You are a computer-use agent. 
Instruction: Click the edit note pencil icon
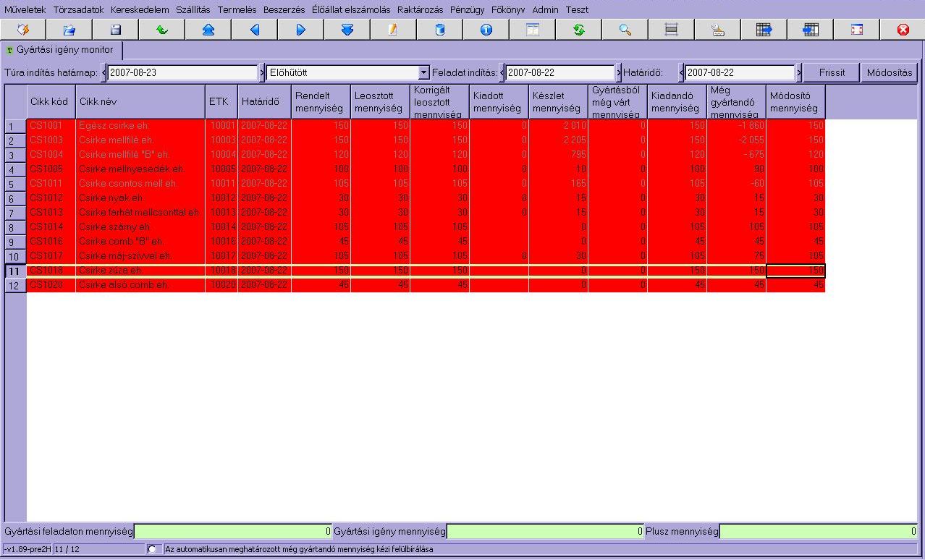(x=393, y=30)
